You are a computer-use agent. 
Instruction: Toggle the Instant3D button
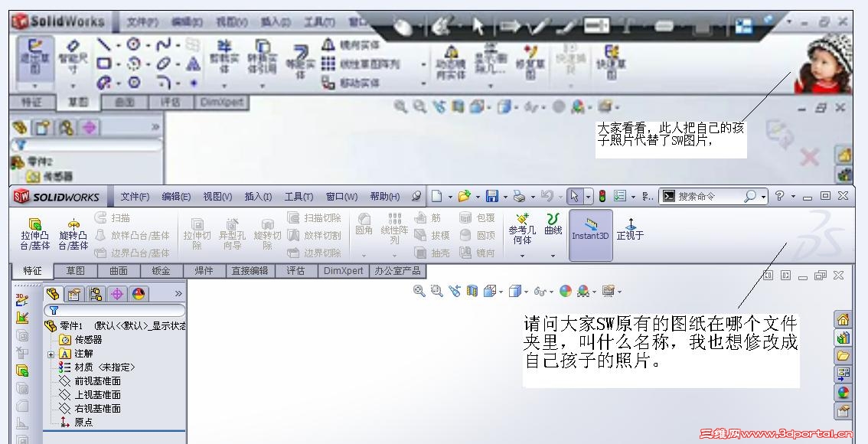[x=591, y=235]
